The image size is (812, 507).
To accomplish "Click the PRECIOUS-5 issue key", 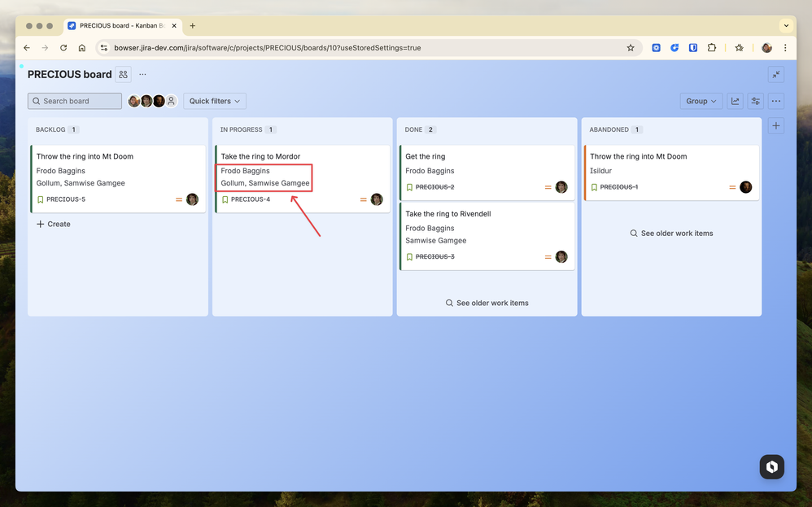I will (x=66, y=199).
